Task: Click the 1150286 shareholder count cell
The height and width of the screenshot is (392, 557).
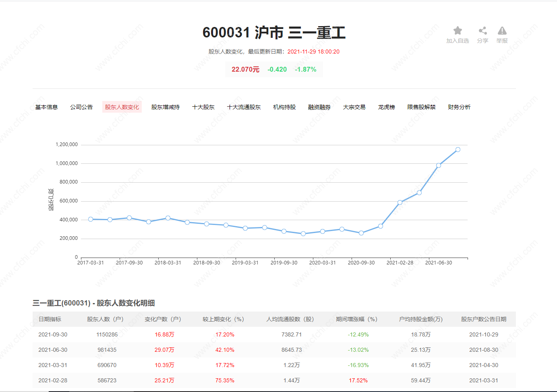Action: 107,334
